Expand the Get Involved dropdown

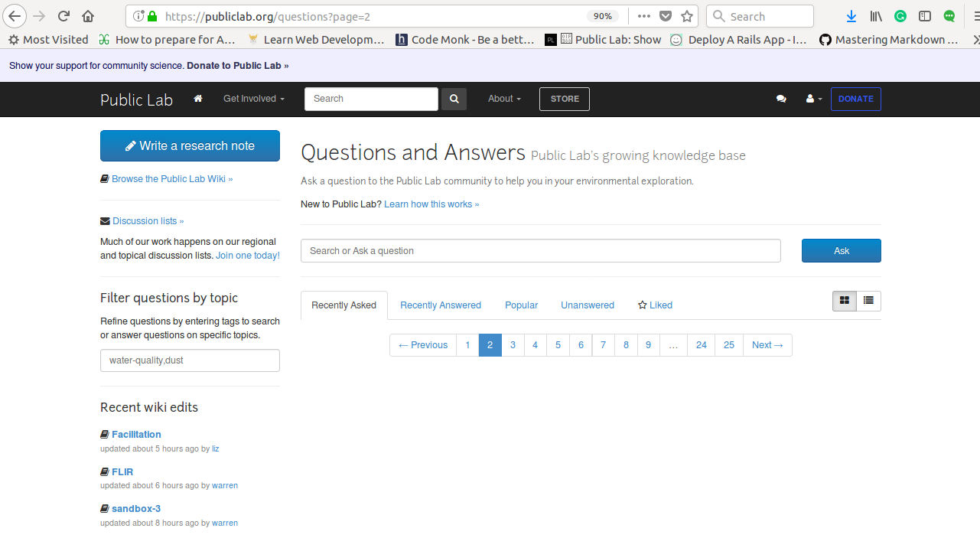pyautogui.click(x=253, y=99)
